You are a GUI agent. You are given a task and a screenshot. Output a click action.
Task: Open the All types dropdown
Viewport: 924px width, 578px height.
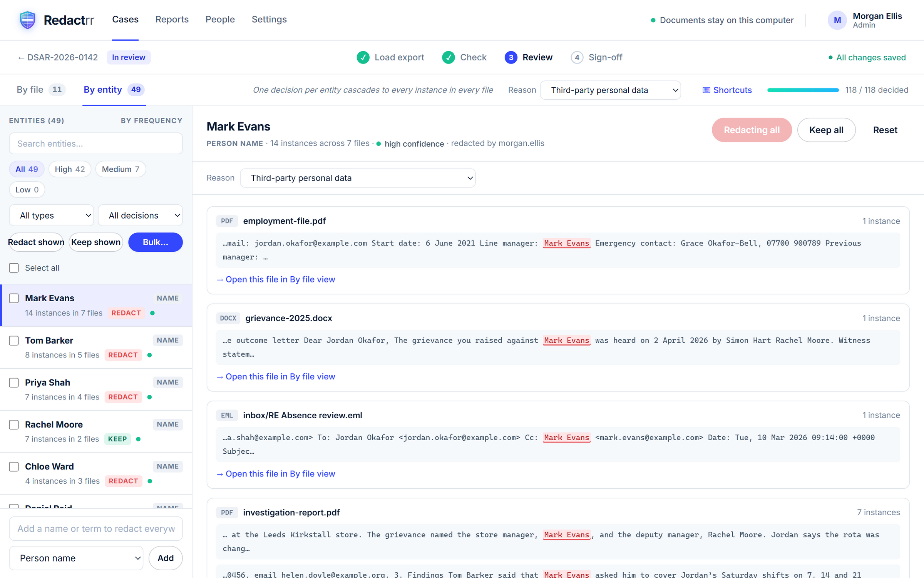pyautogui.click(x=51, y=215)
